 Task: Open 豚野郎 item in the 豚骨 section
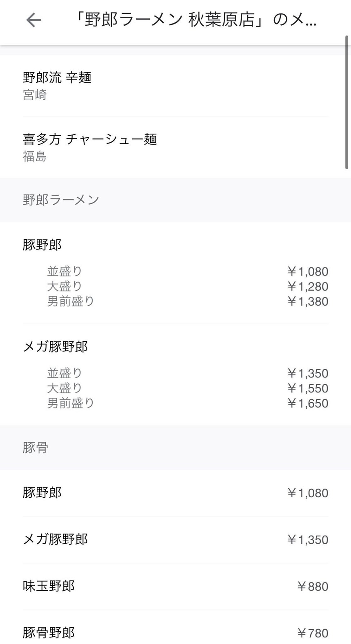tap(42, 493)
